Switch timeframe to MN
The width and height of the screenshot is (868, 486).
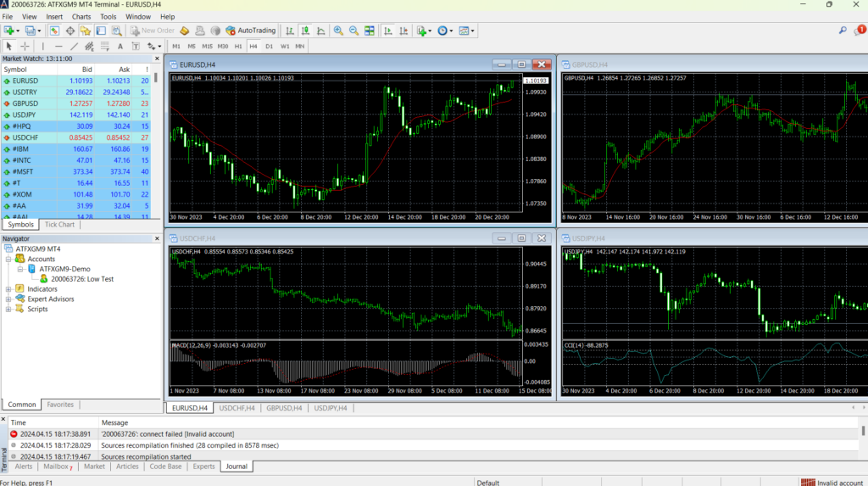point(299,47)
